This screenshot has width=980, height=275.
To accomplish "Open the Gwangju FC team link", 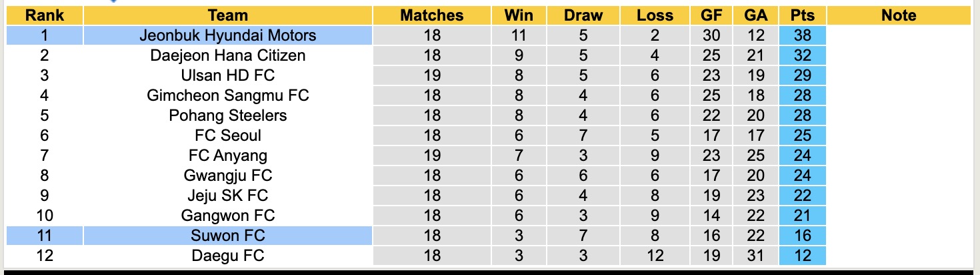I will coord(228,176).
